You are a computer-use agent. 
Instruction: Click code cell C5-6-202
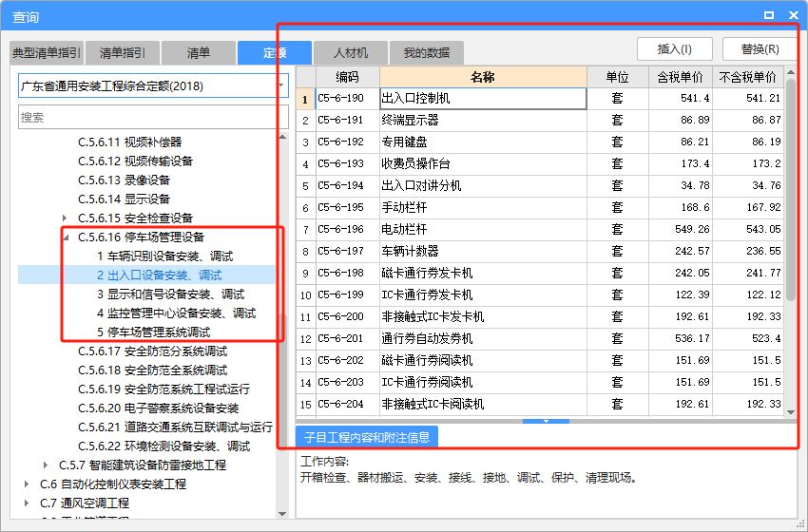coord(347,361)
